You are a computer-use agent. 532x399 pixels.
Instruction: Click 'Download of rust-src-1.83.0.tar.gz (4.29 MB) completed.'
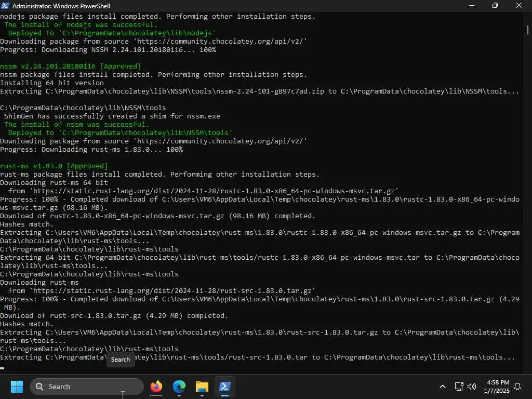click(114, 315)
